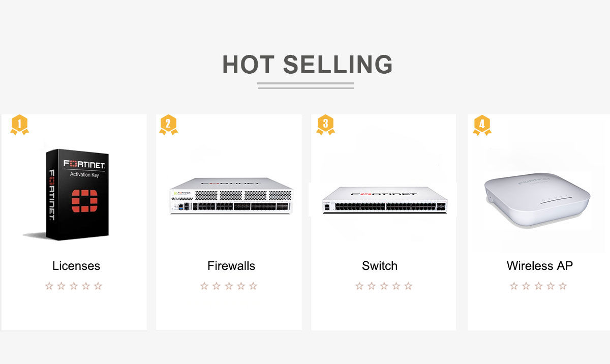Go to the Firewalls category
Image resolution: width=610 pixels, height=364 pixels.
(231, 266)
